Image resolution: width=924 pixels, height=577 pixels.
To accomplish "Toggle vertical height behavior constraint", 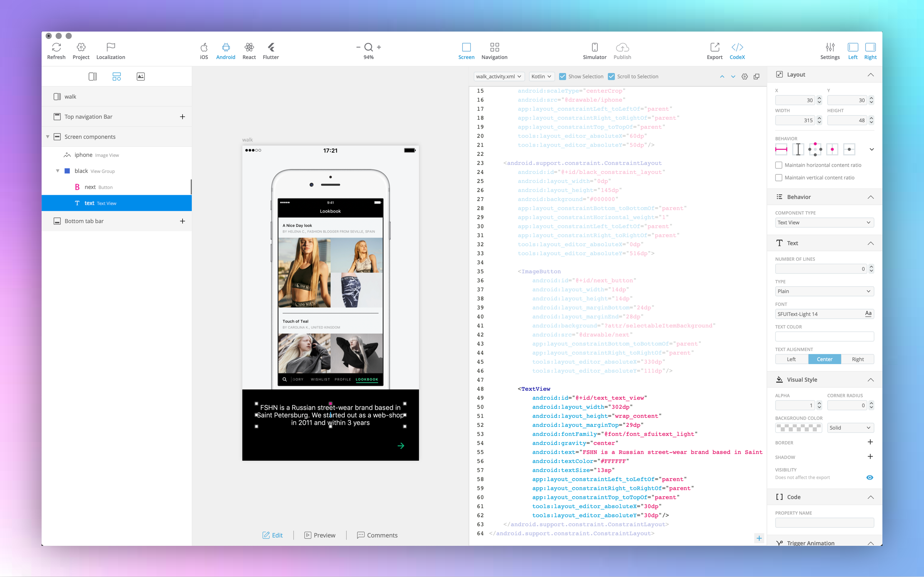I will 798,149.
